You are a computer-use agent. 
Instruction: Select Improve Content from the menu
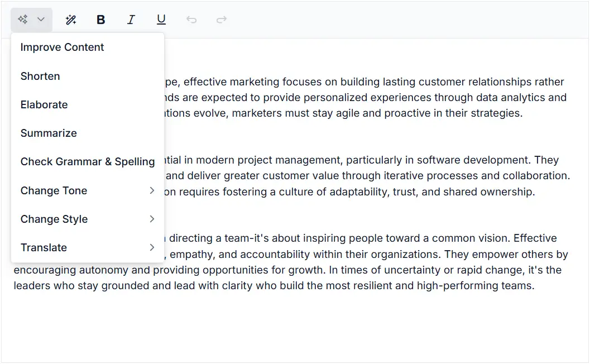click(62, 47)
